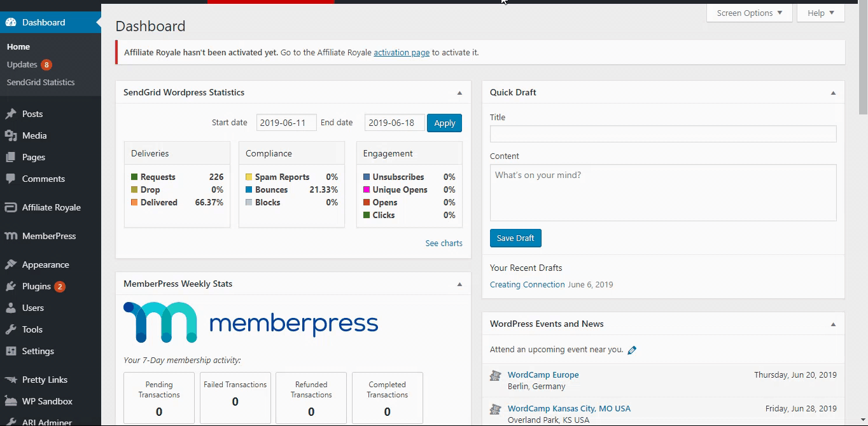Open WordCamp Kansas City, MO USA link
The image size is (868, 426).
[569, 408]
